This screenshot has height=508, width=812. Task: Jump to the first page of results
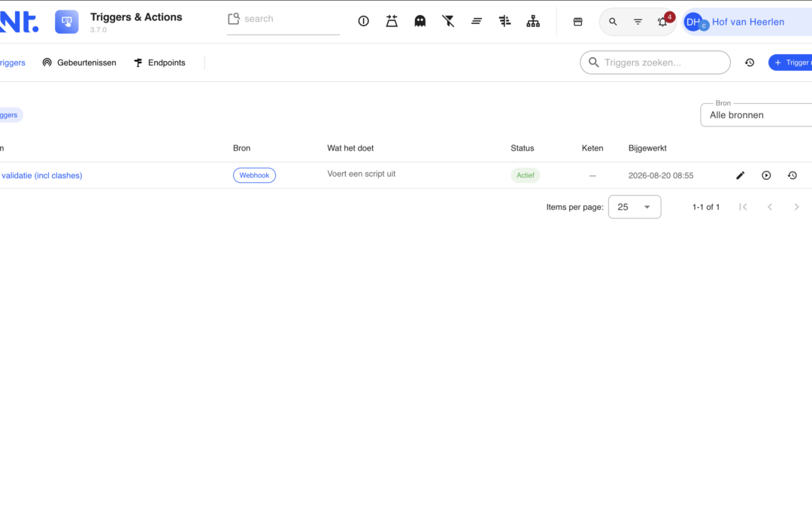click(x=743, y=207)
